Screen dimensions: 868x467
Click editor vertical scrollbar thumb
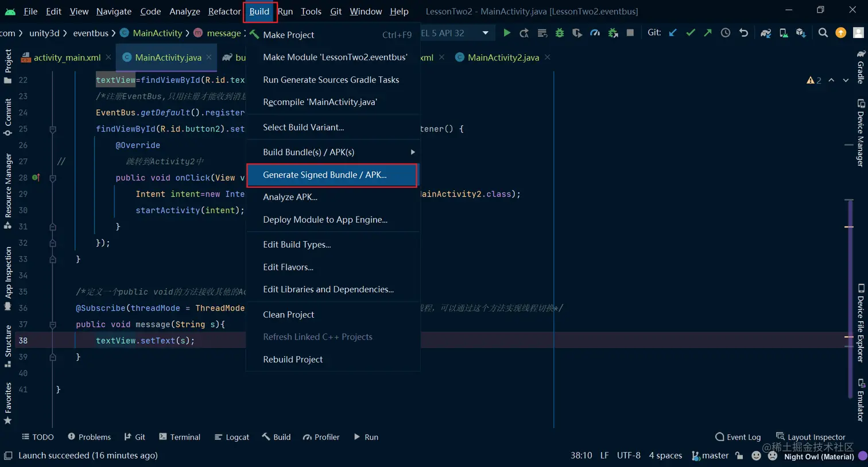pyautogui.click(x=850, y=299)
